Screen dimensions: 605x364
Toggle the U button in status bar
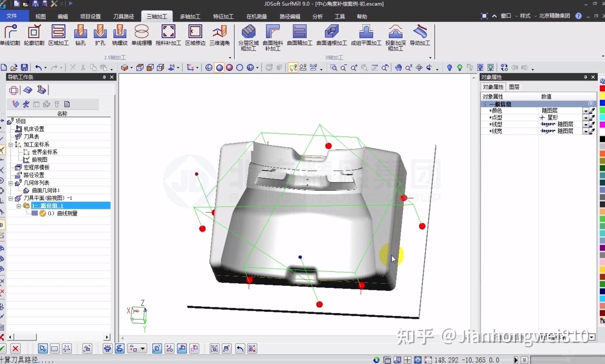coord(524,360)
